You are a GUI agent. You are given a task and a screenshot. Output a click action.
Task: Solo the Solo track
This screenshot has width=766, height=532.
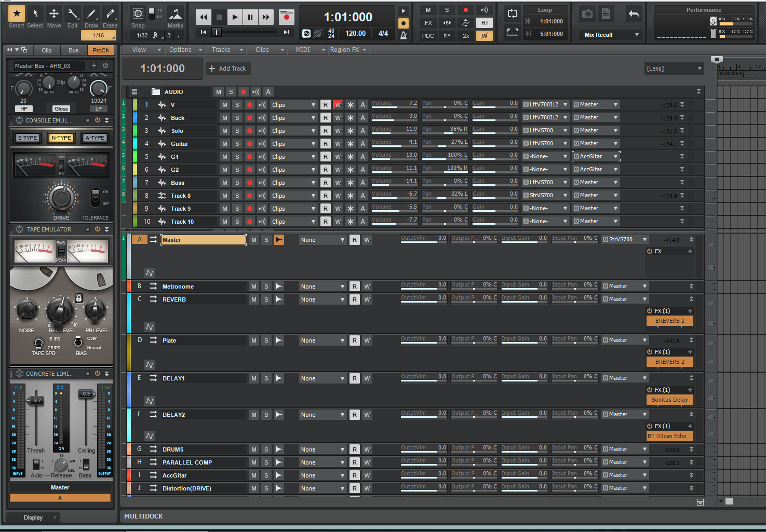point(237,131)
